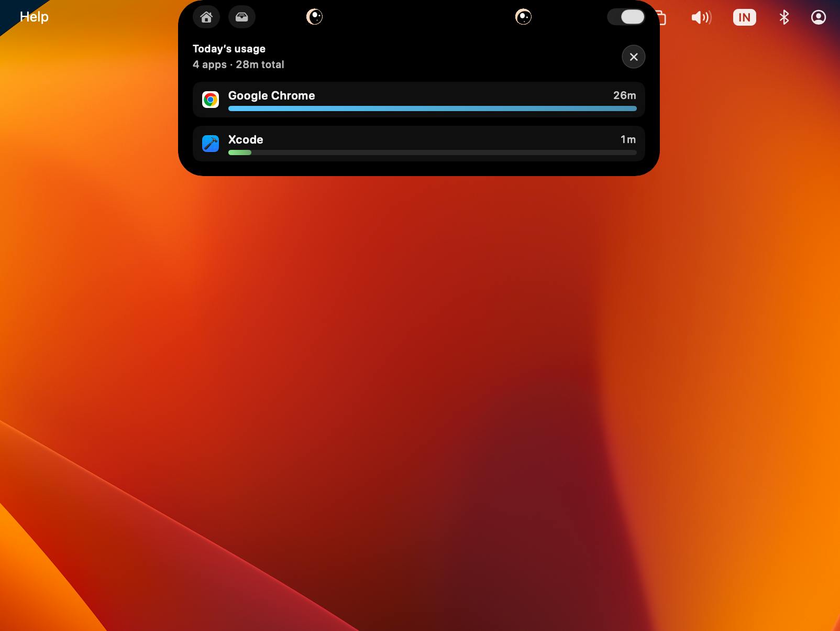Click the right moon-eye icon

click(x=523, y=17)
